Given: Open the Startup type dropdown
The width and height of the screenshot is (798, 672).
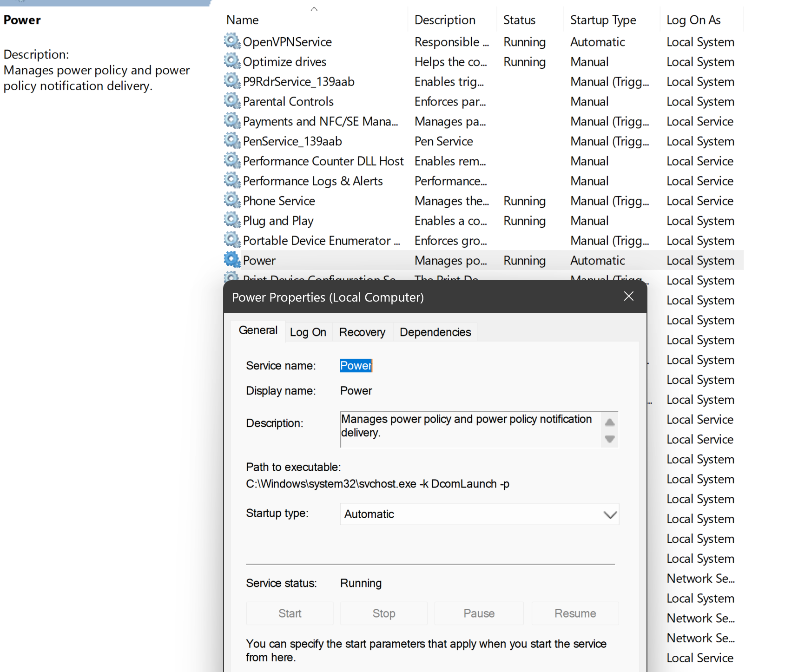Looking at the screenshot, I should (x=479, y=514).
